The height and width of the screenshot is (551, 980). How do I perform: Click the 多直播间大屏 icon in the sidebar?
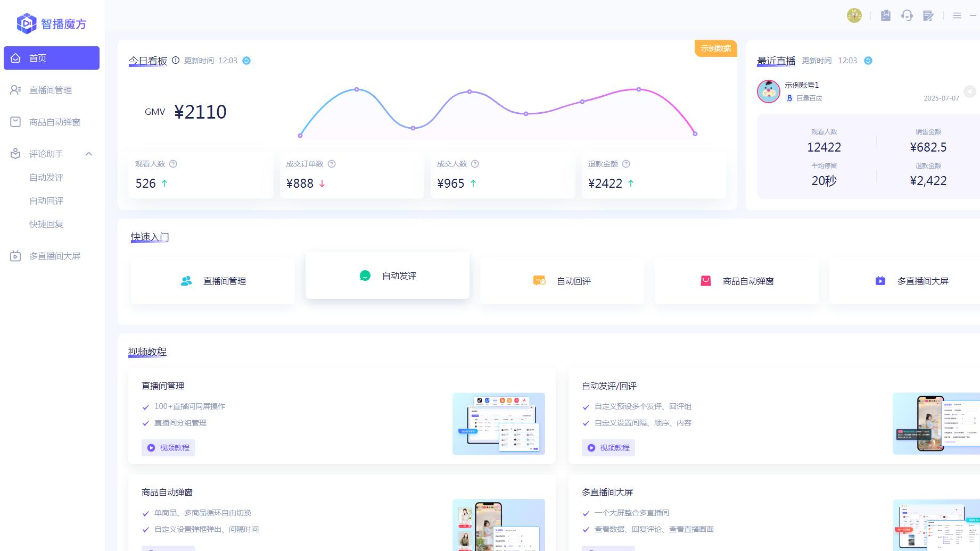15,256
